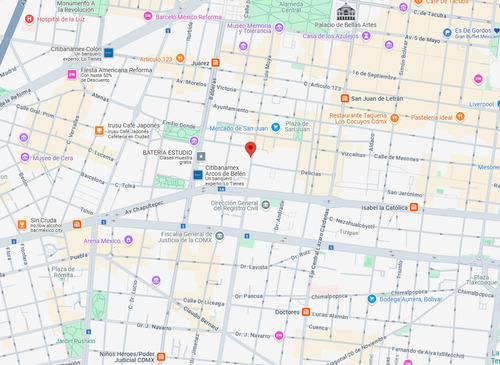Open the Citibanamex Colón bank icon
This screenshot has width=500, height=365.
[108, 53]
